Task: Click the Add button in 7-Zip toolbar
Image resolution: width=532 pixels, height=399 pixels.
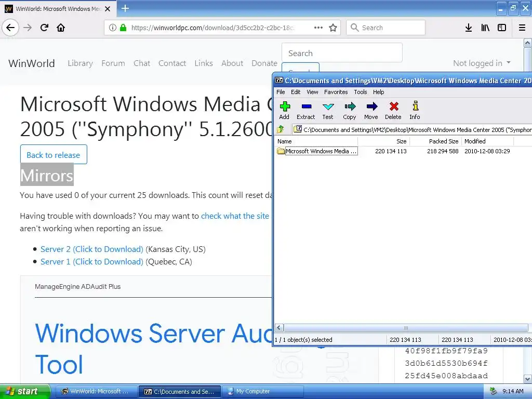Action: tap(284, 111)
